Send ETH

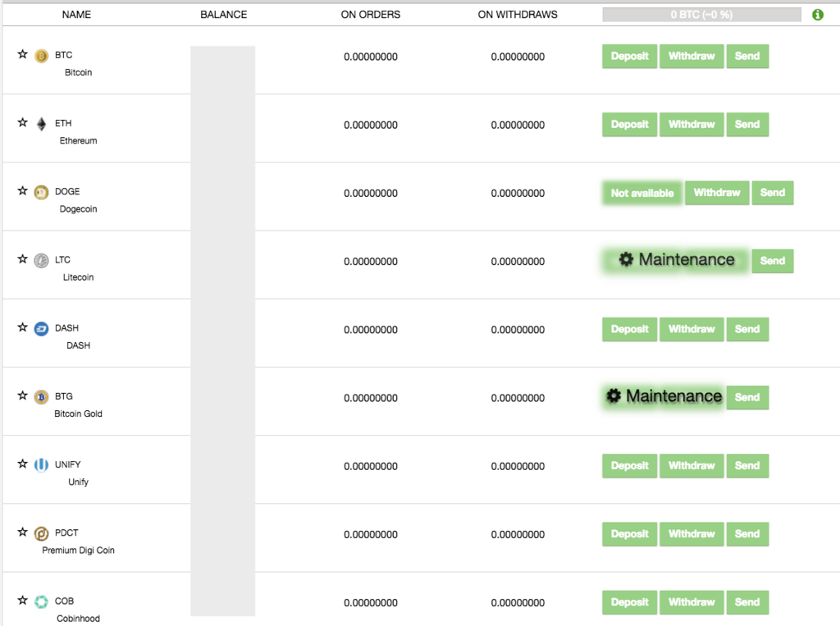click(x=747, y=125)
